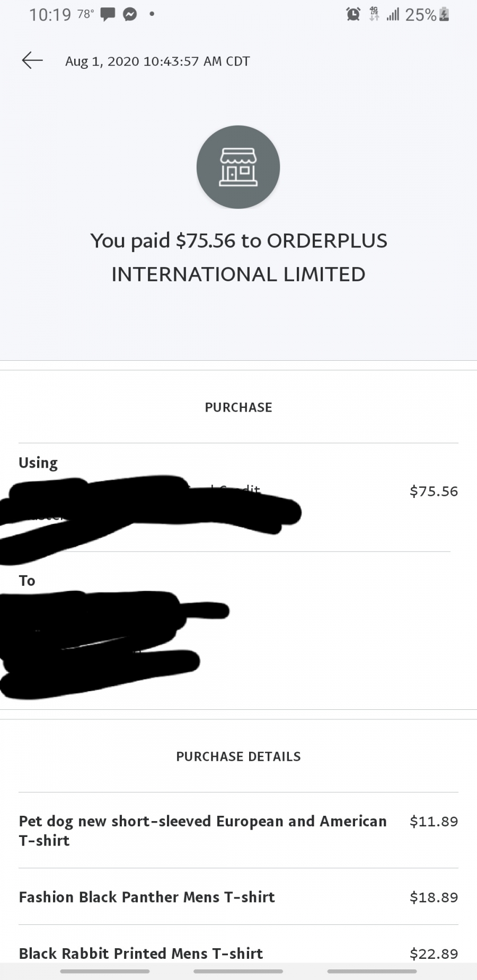Tap the ORDERPLUS INTERNATIONAL LIMITED payment title

[238, 257]
